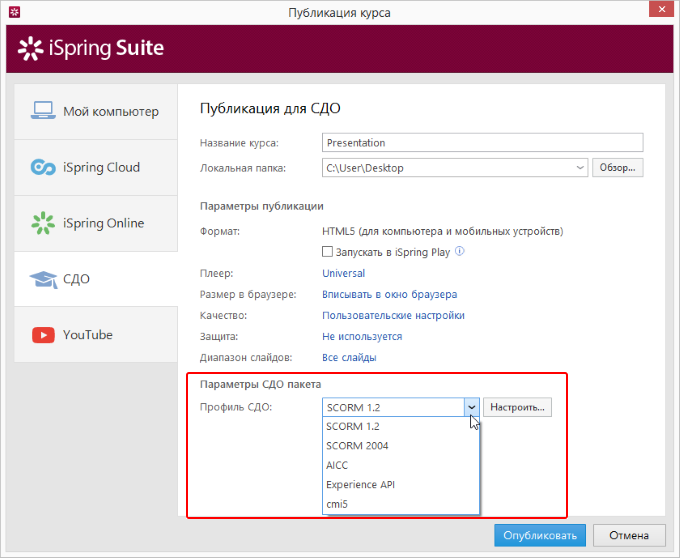This screenshot has height=558, width=680.
Task: Collapse the Профиль СДО dropdown arrow
Action: [471, 407]
